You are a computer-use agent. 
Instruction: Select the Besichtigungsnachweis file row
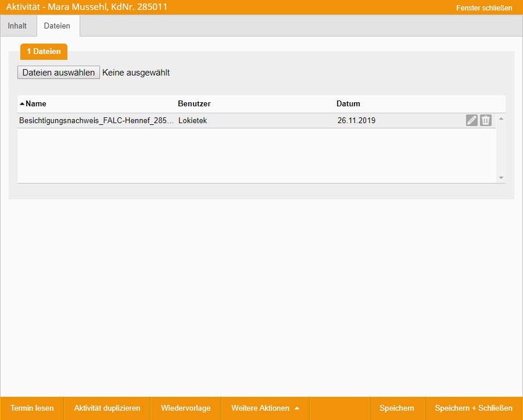96,121
